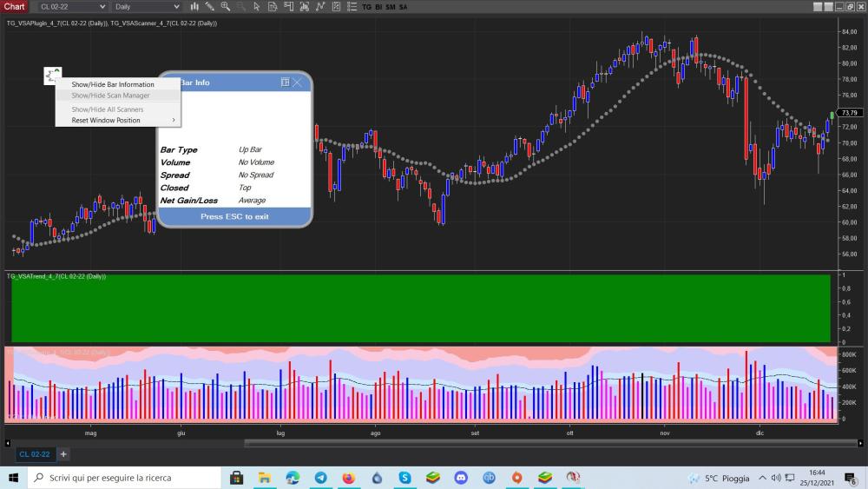Open Origin from taskbar
Screen dimensions: 868x489
pyautogui.click(x=517, y=478)
